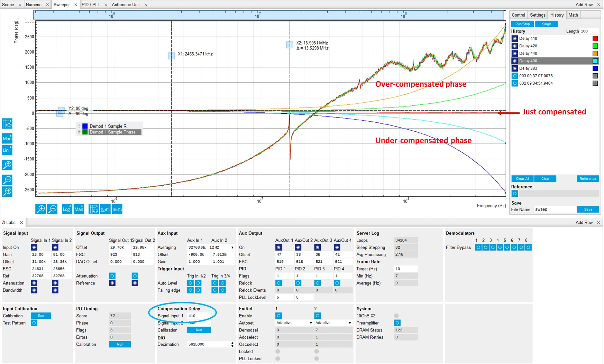Viewport: 604px width, 364px height.
Task: Switch to the Numeric tab
Action: click(x=34, y=5)
